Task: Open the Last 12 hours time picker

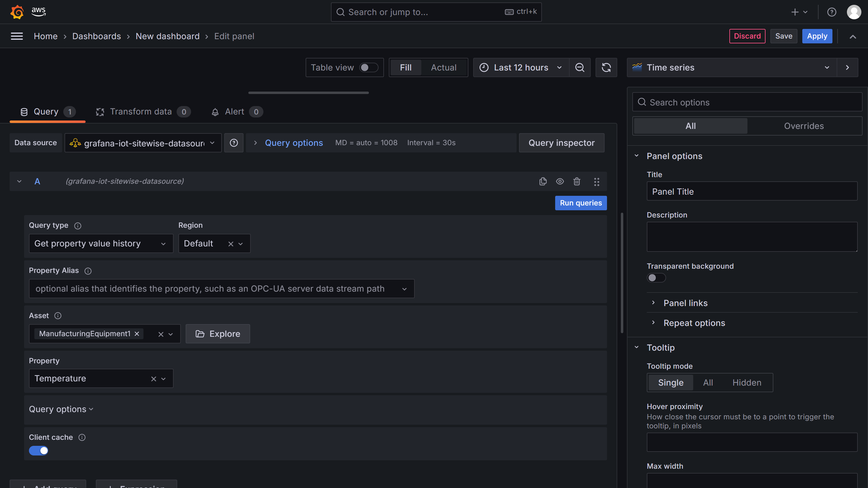Action: 521,67
